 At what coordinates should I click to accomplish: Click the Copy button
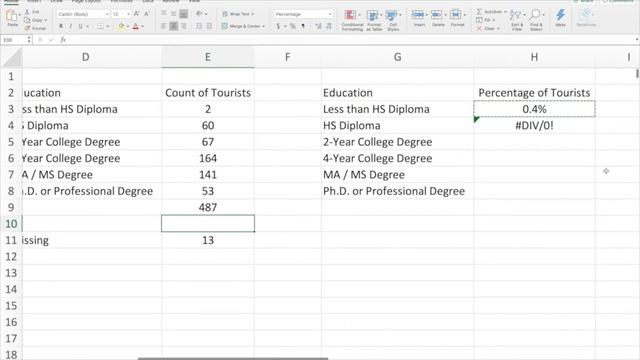(35, 20)
